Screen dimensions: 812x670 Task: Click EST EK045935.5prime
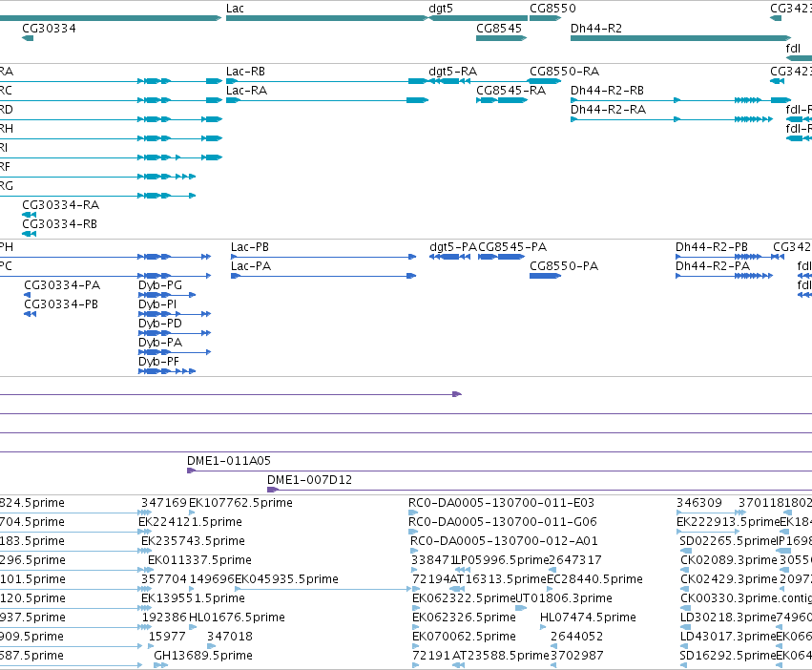point(286,579)
